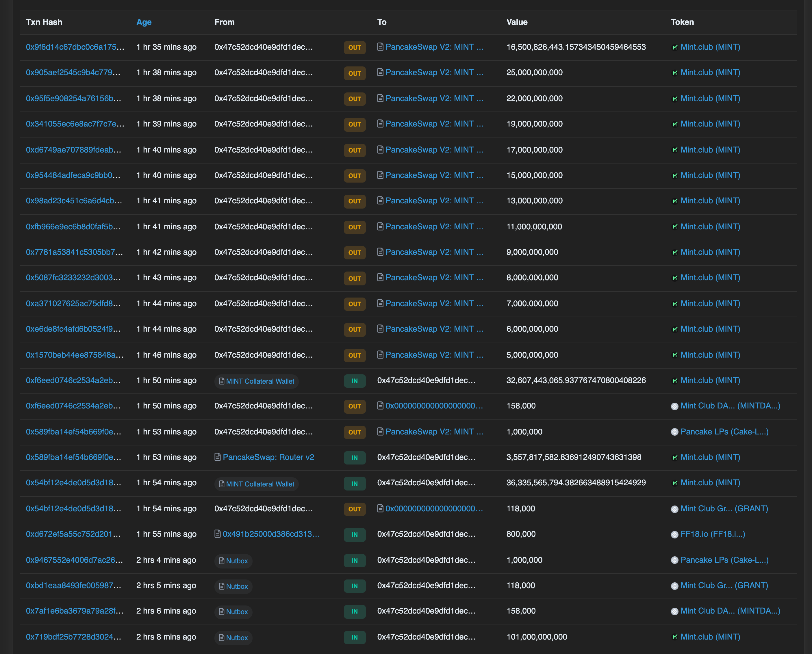This screenshot has height=654, width=812.
Task: Open transaction 0xe6de8fc4afd6b0524f9
Action: (x=73, y=329)
